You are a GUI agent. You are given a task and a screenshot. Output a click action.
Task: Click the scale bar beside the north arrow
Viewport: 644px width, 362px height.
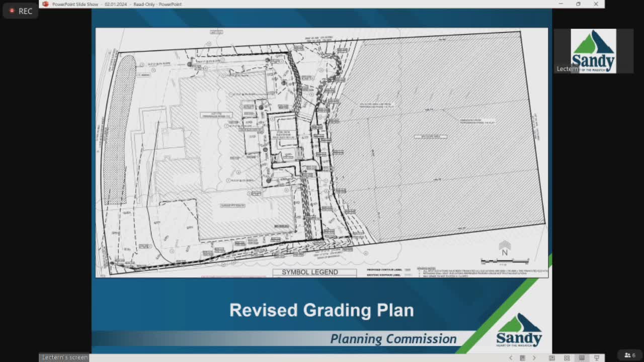coord(505,260)
